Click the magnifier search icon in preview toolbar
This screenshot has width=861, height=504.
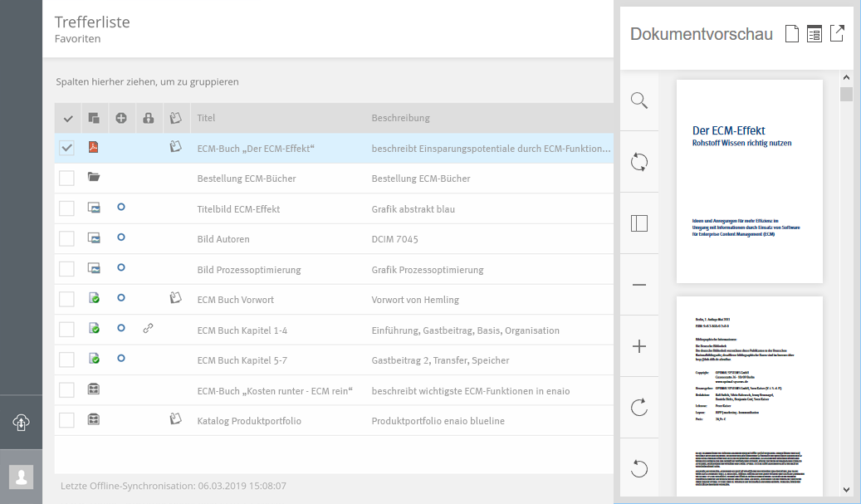pyautogui.click(x=638, y=100)
